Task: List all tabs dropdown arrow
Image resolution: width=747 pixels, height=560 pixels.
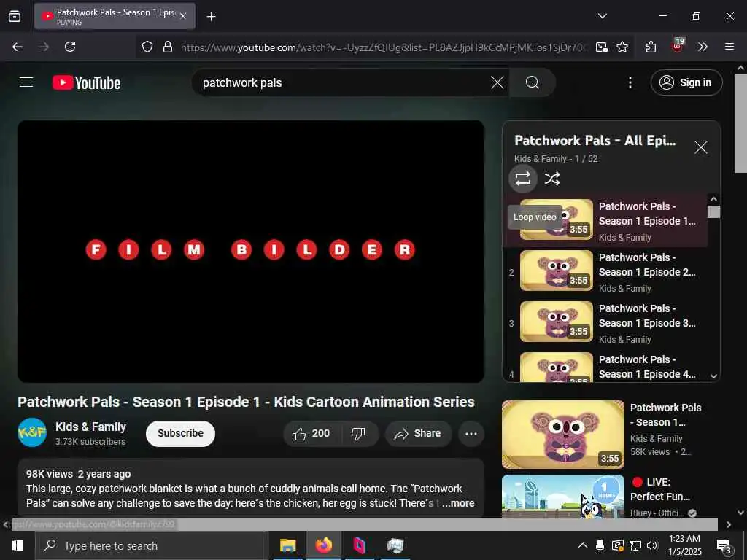Action: (x=602, y=16)
